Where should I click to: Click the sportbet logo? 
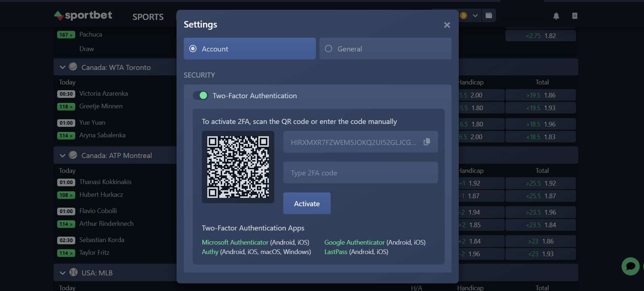point(83,15)
